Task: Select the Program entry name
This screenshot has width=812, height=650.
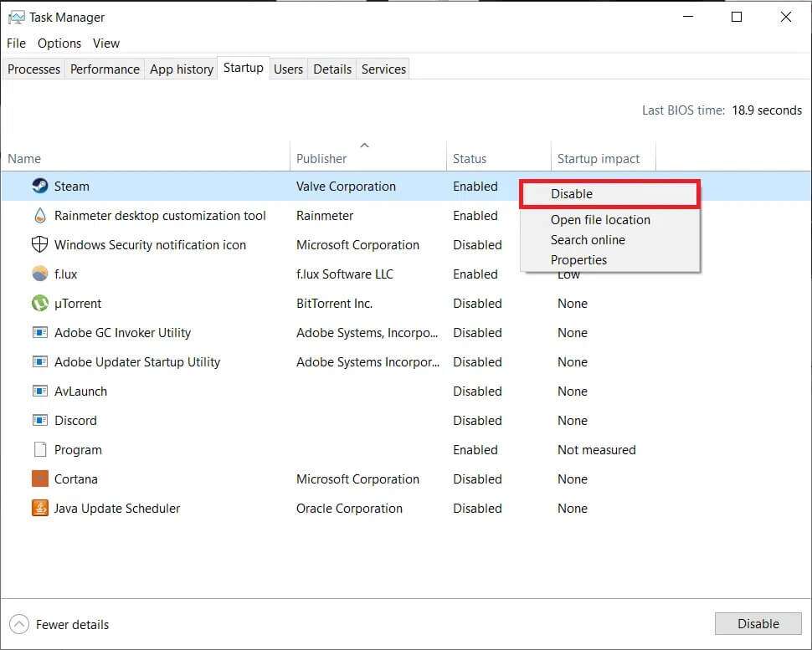Action: coord(78,450)
